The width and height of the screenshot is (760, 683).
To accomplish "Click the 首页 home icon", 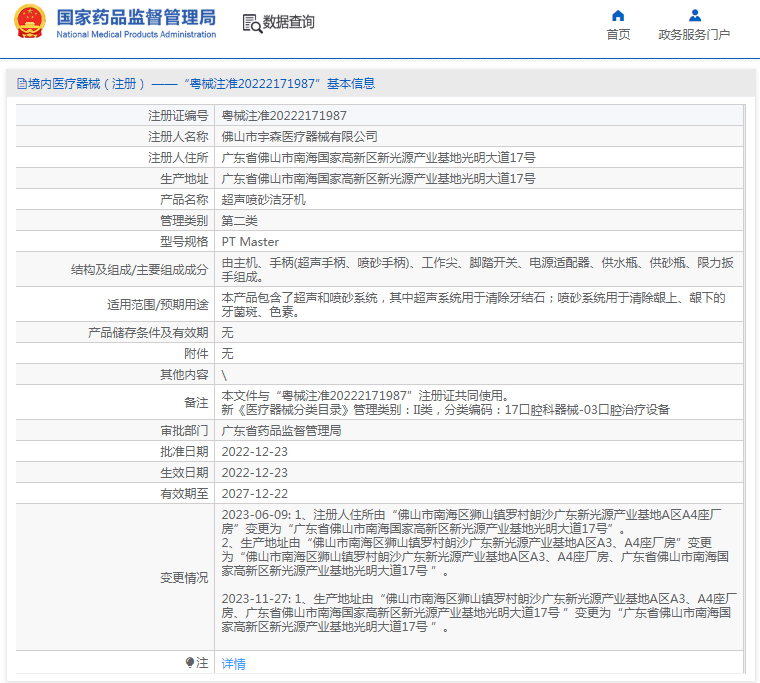I will tap(618, 16).
